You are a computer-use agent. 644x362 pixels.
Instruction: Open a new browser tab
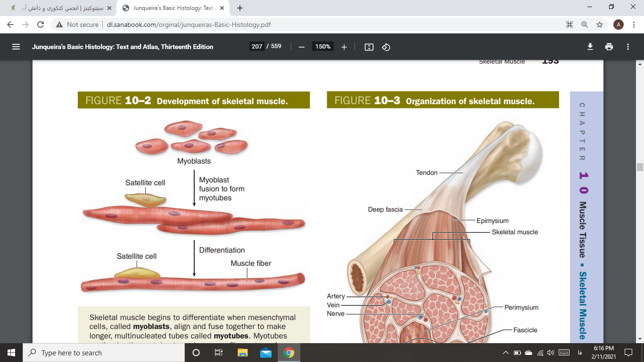pos(240,8)
